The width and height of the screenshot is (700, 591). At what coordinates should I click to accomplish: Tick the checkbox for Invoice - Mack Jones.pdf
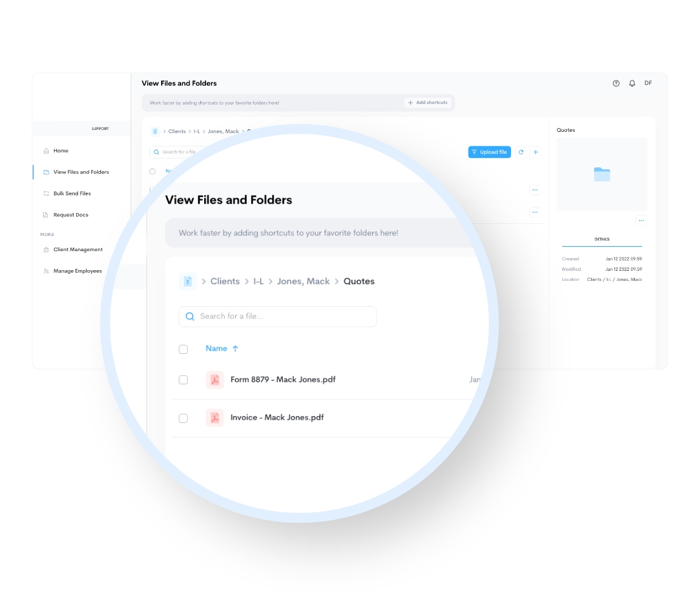point(183,419)
